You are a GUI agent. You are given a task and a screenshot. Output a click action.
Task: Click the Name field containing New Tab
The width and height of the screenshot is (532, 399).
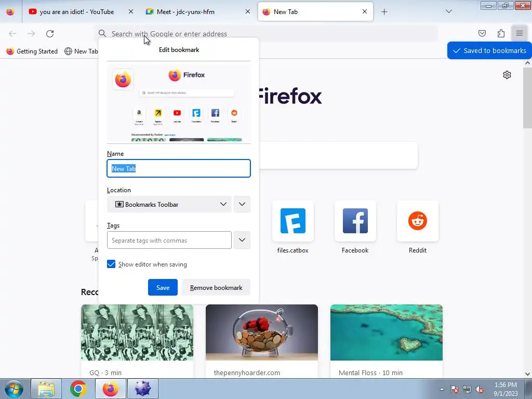click(x=179, y=168)
